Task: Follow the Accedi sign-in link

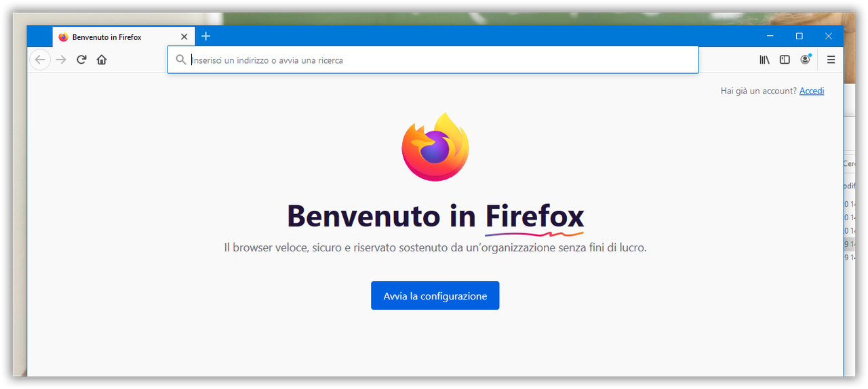Action: [812, 91]
